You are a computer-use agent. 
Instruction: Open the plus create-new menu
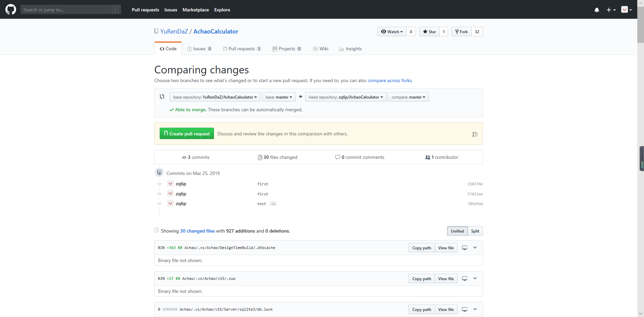[611, 10]
